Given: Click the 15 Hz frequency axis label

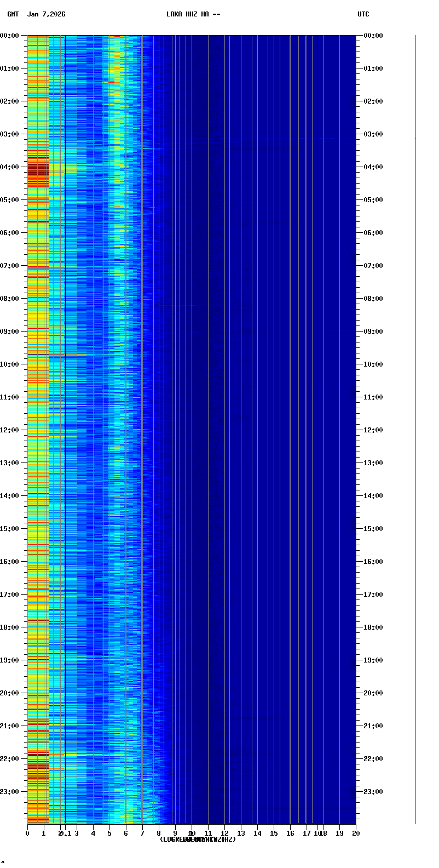Looking at the screenshot, I should point(274,833).
